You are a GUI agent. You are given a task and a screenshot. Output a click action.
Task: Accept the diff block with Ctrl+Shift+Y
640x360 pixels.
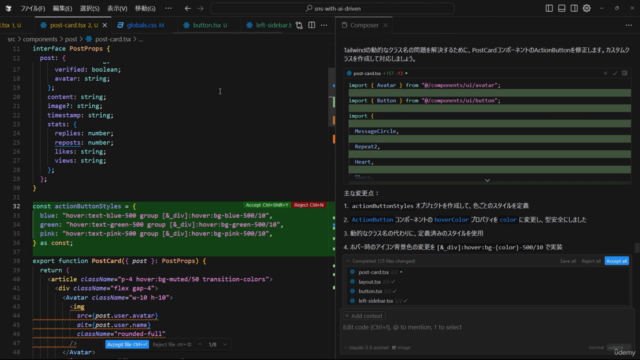[267, 205]
